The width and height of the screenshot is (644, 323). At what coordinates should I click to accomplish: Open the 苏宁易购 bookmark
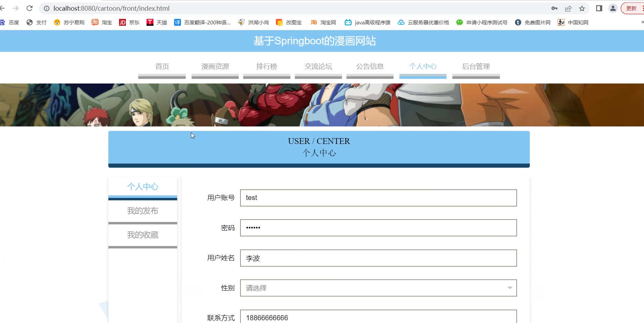pyautogui.click(x=69, y=22)
